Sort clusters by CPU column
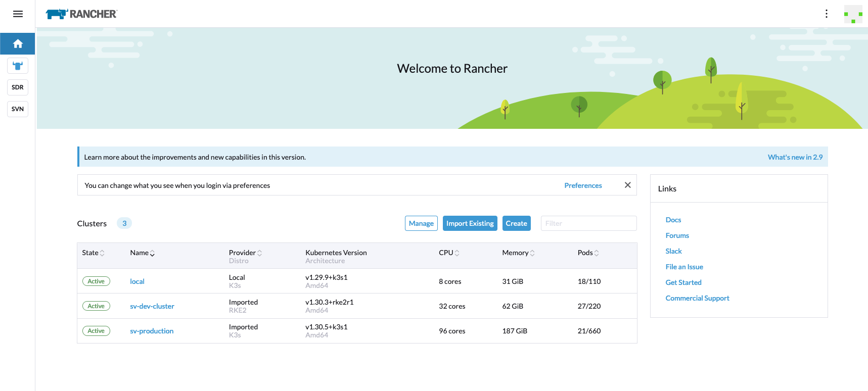The image size is (868, 391). pos(449,253)
